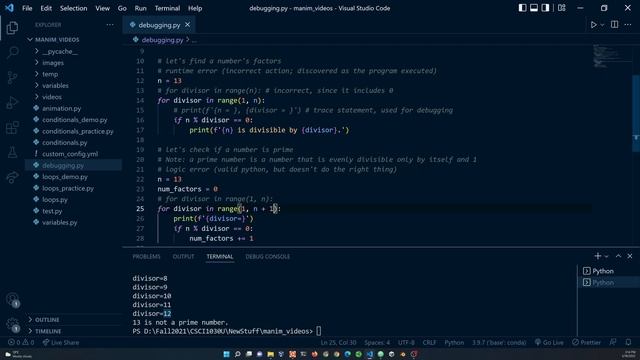The image size is (640, 360).
Task: Open the Terminal menu
Action: (167, 8)
